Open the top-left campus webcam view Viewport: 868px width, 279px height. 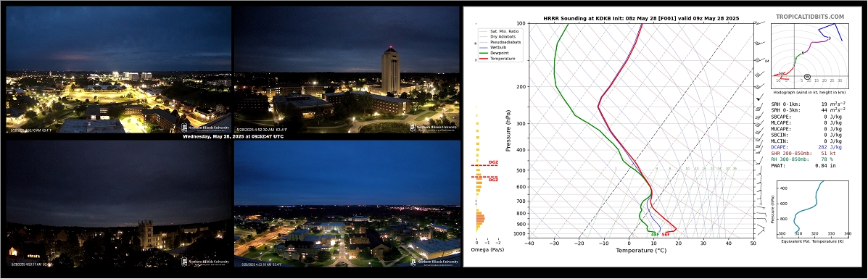118,70
